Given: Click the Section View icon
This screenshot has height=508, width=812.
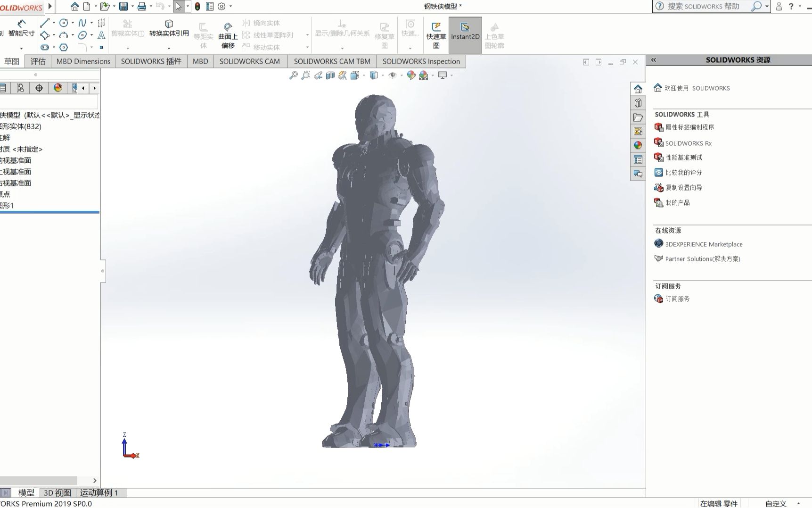Looking at the screenshot, I should [330, 75].
